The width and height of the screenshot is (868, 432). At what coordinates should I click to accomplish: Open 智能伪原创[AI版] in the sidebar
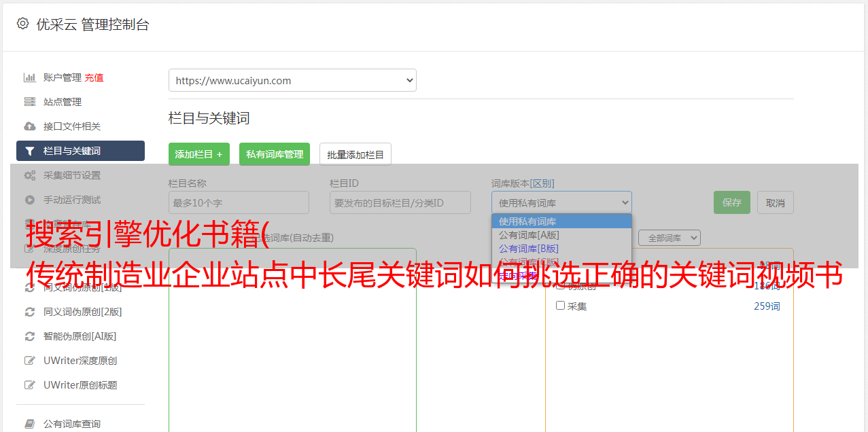click(x=80, y=336)
